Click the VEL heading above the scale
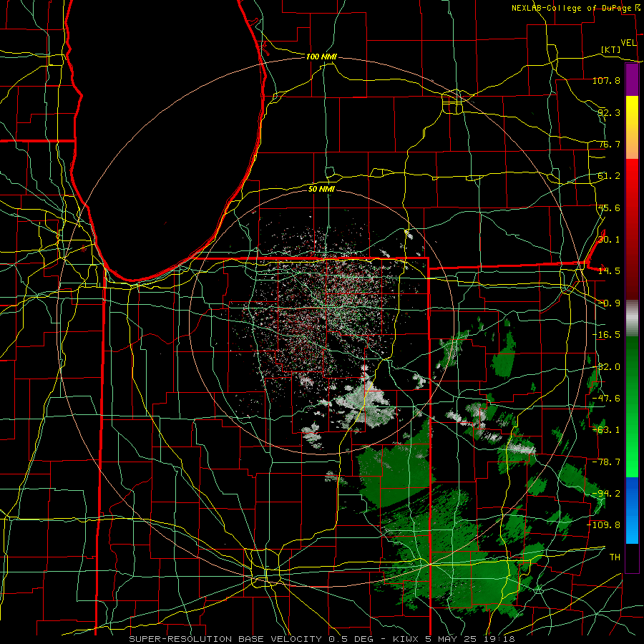The image size is (644, 644). point(628,43)
